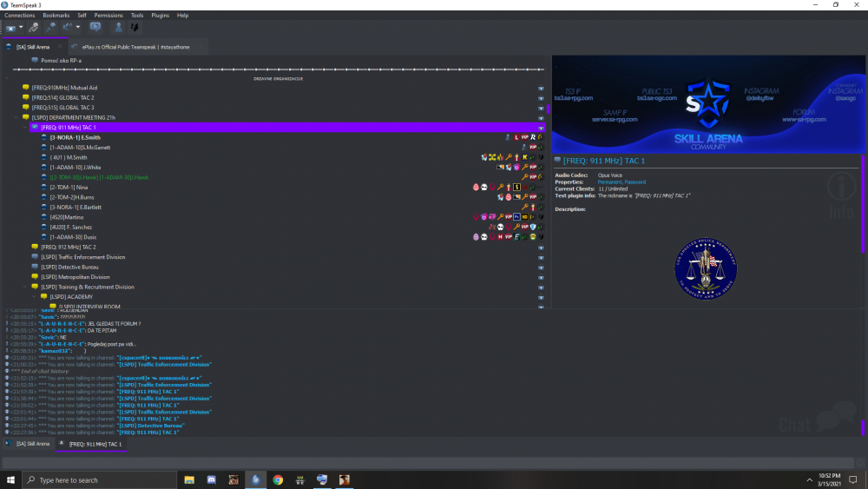This screenshot has width=868, height=489.
Task: Open the capture profile dropdown arrow
Action: [21, 28]
